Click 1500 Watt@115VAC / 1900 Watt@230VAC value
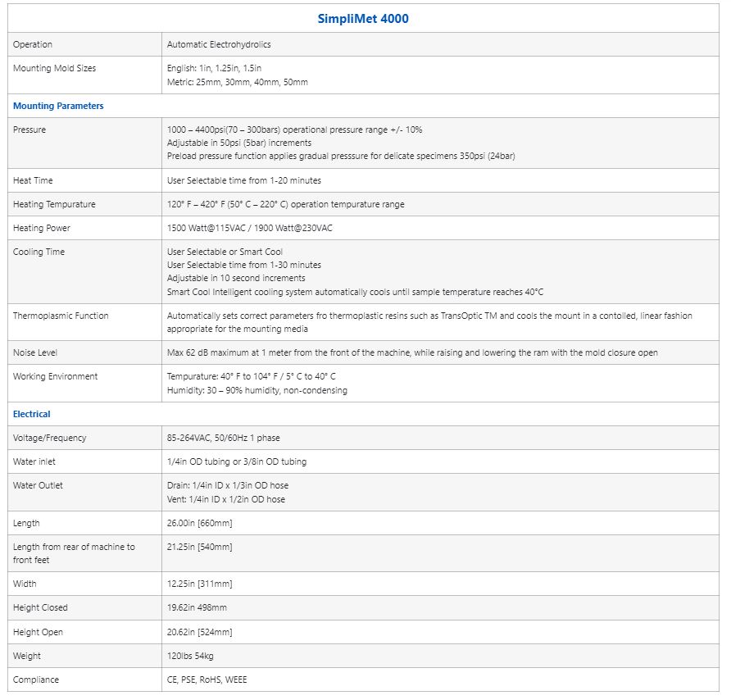Image resolution: width=731 pixels, height=700 pixels. (249, 228)
